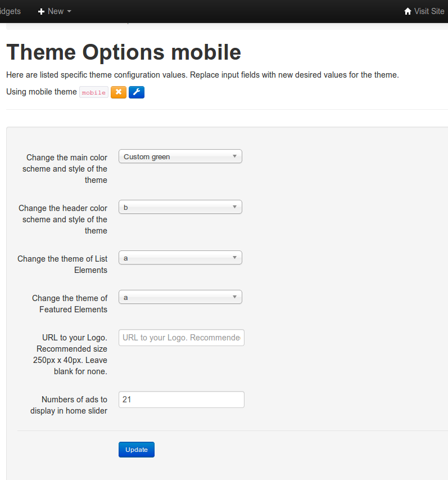The image size is (448, 480).
Task: Open the Widgets menu in top bar
Action: point(10,11)
